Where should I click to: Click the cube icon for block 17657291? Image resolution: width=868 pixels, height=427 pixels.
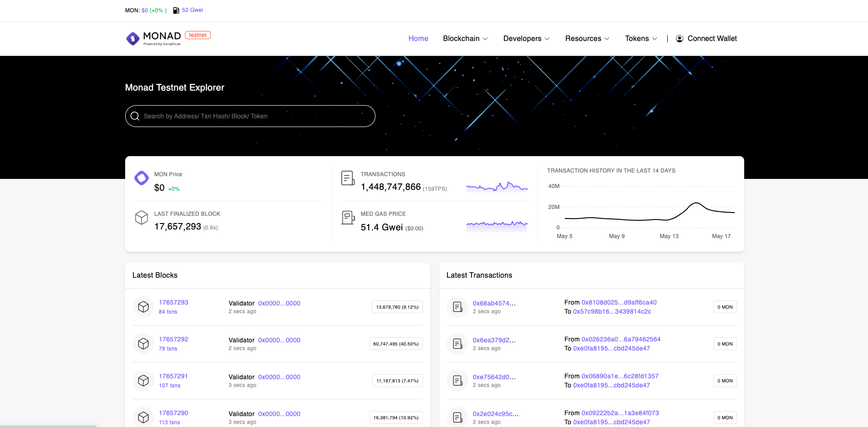tap(143, 381)
